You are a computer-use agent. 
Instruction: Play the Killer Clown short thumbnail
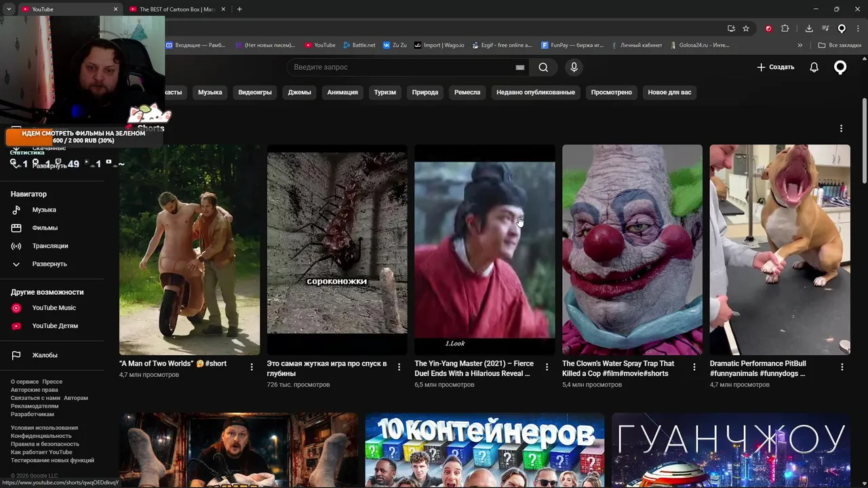tap(632, 249)
